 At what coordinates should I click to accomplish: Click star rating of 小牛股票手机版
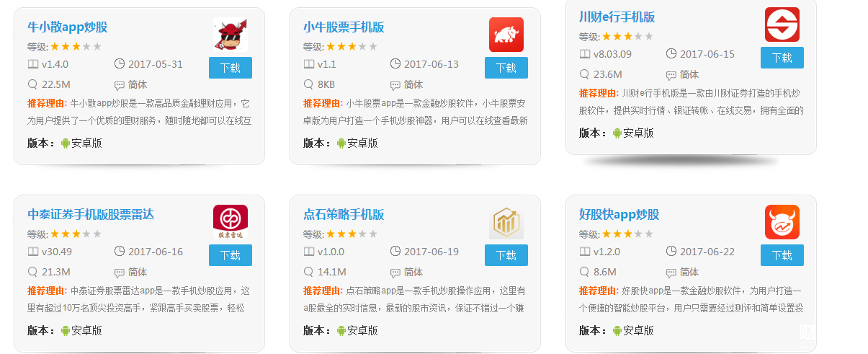point(352,46)
